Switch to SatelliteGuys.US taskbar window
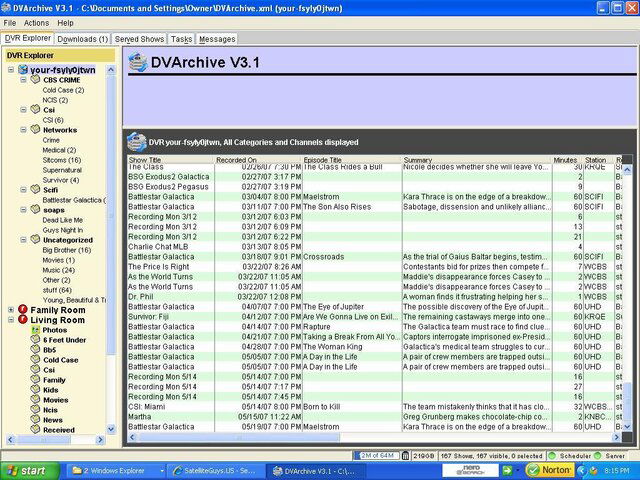The image size is (640, 480). [x=215, y=471]
